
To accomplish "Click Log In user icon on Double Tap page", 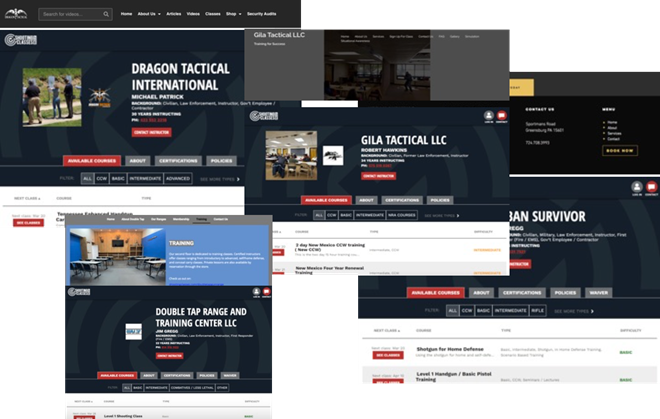I will click(x=256, y=291).
